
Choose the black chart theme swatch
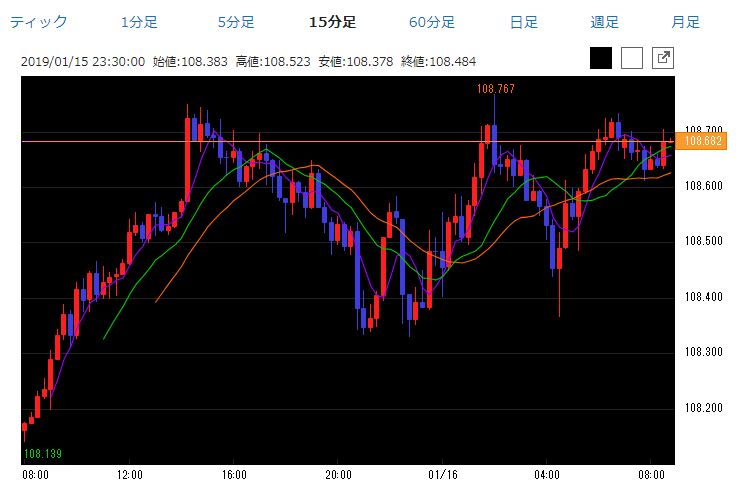(x=601, y=58)
